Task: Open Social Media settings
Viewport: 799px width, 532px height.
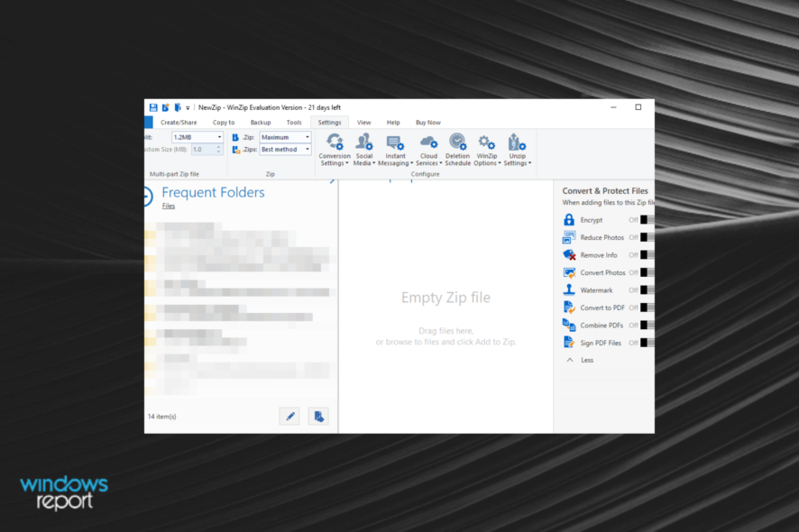Action: tap(363, 150)
